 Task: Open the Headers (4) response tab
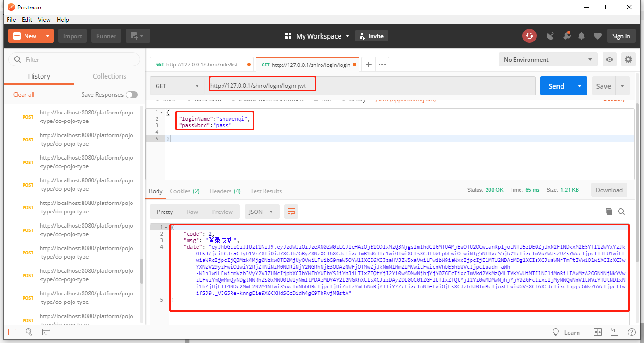pos(225,191)
